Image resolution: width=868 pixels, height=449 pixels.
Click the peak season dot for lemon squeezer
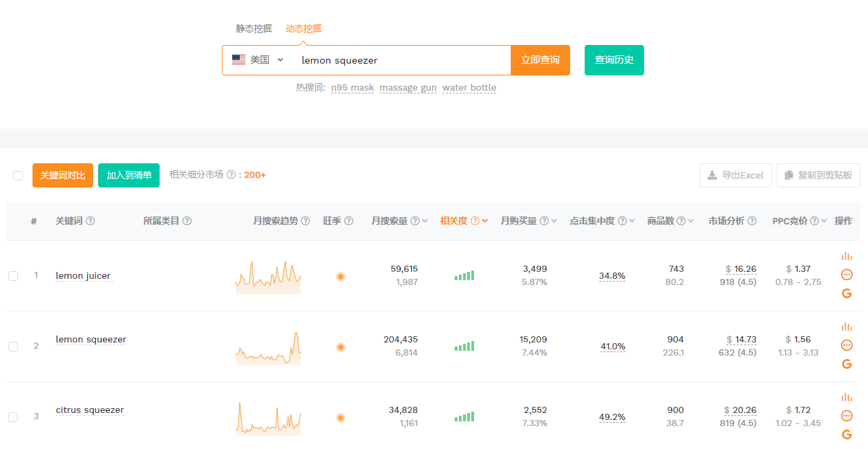(x=340, y=347)
